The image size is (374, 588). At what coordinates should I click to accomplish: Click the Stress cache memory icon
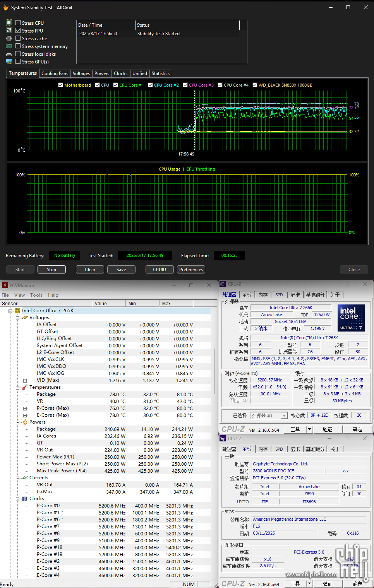9,38
